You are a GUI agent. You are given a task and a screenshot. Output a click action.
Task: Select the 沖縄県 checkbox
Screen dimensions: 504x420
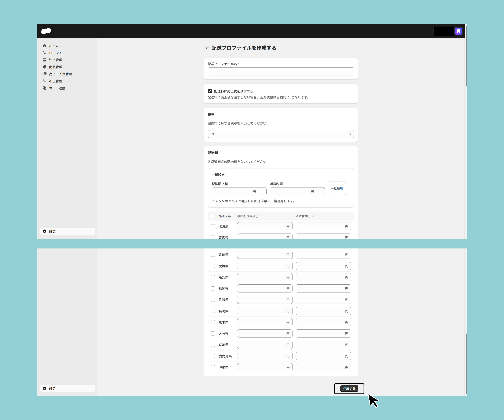(213, 367)
